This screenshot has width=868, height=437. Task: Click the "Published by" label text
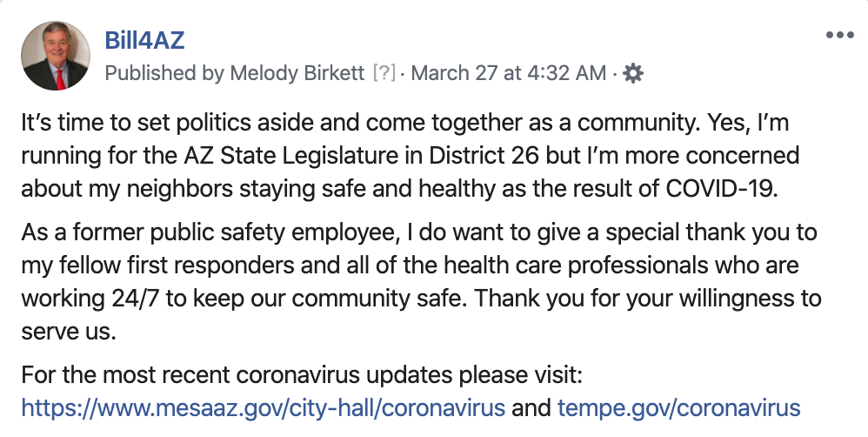(164, 72)
